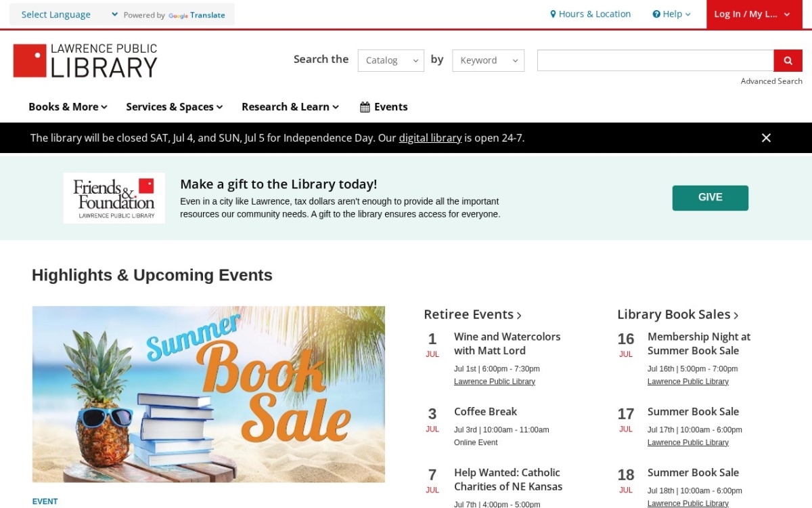Open the Advanced Search link
Screen dimensions: 812x508
771,81
